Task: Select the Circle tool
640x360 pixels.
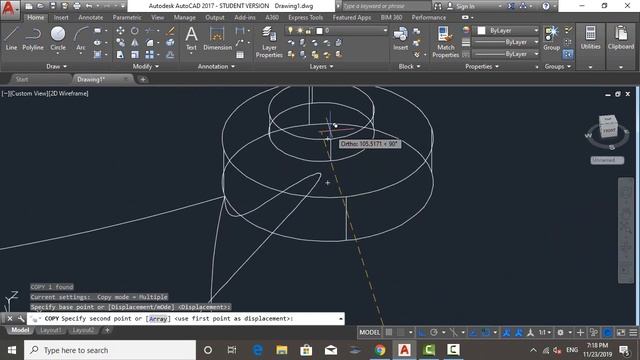Action: click(58, 39)
